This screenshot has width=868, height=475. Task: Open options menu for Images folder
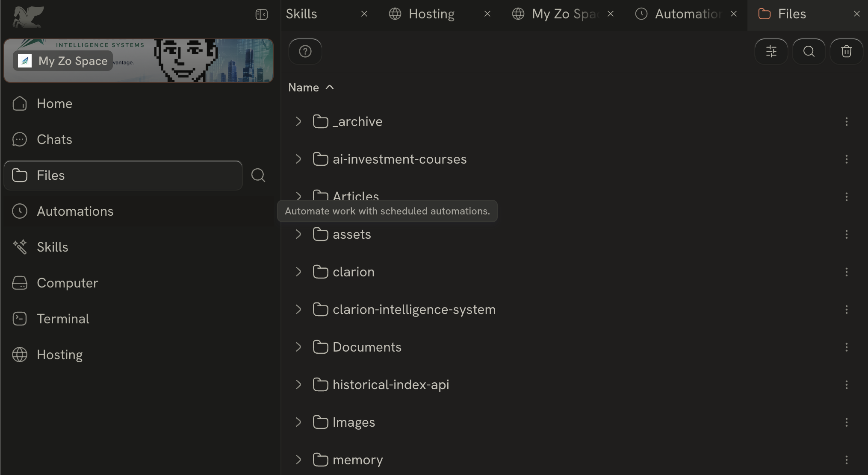pos(847,422)
